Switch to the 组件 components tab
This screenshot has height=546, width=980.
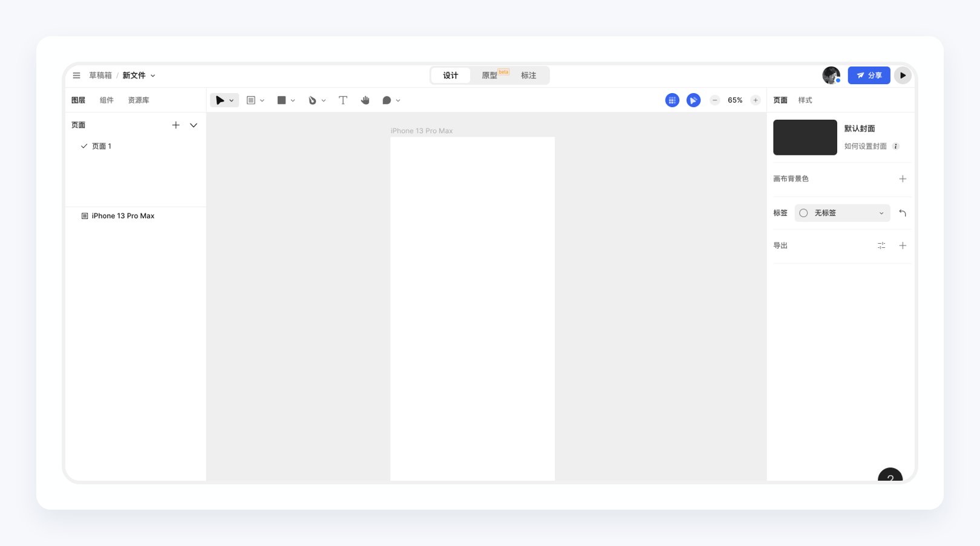point(106,100)
